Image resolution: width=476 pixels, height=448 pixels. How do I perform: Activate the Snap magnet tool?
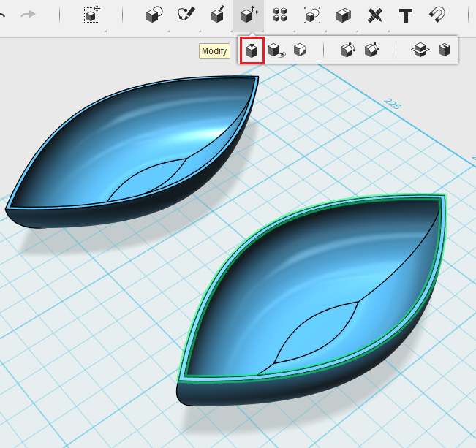(x=437, y=15)
